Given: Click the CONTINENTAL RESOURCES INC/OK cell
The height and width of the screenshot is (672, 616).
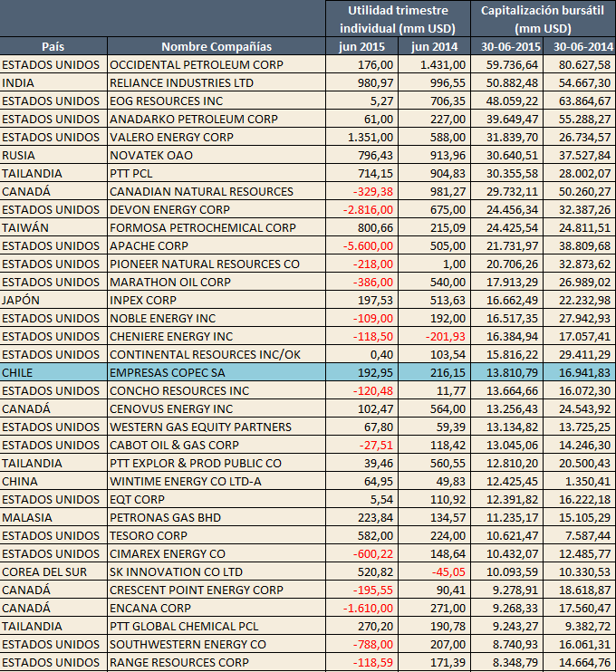Looking at the screenshot, I should pyautogui.click(x=217, y=354).
